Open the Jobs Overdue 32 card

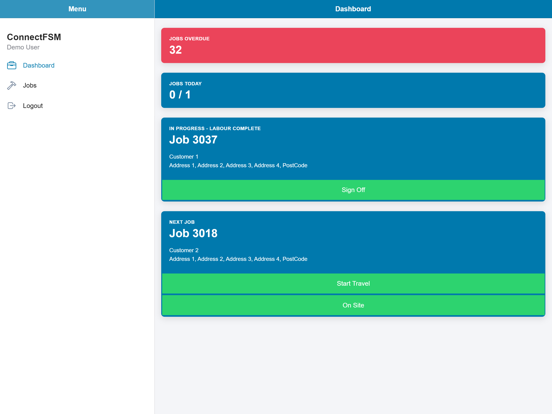point(353,45)
